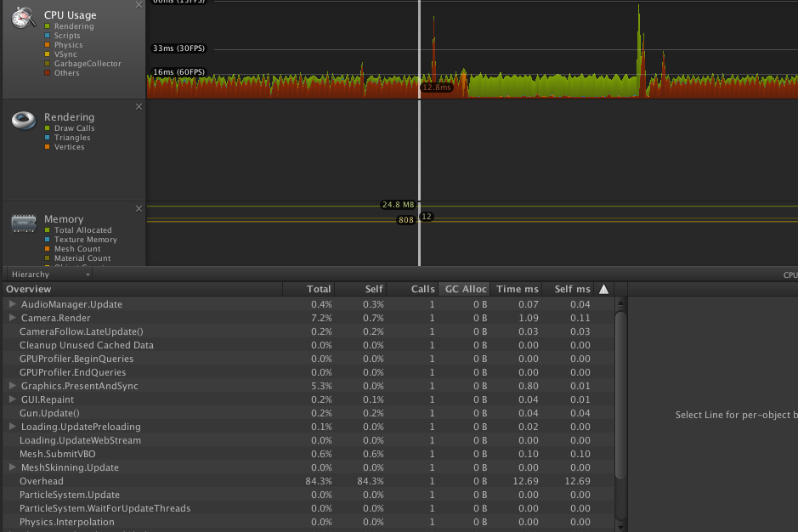Select the Mesh.SubmitVBO row
Viewport: 798px width, 532px height.
click(x=309, y=454)
